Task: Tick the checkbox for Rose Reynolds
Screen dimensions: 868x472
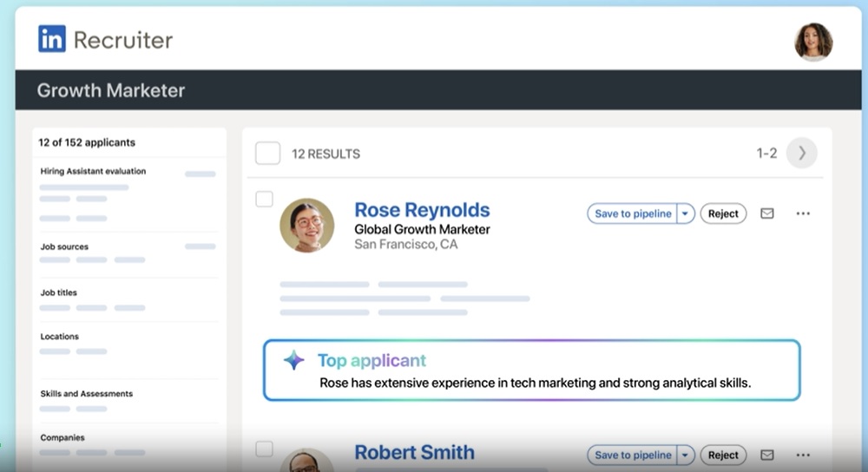Action: tap(264, 199)
